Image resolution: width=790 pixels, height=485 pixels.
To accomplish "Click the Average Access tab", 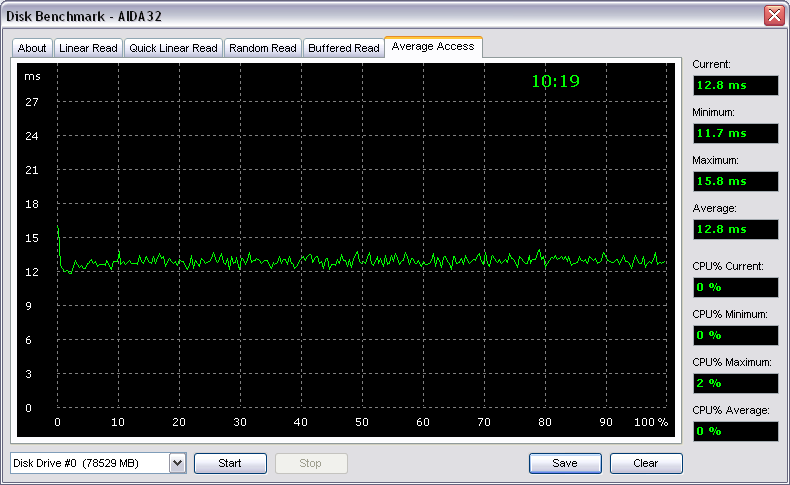I will pyautogui.click(x=433, y=46).
